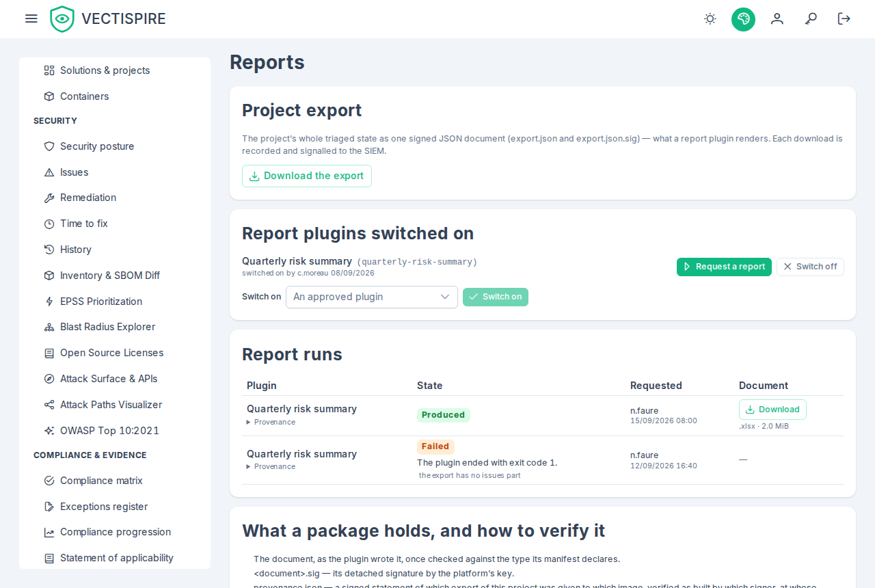875x588 pixels.
Task: Expand Provenance under the Produced run
Action: point(271,423)
